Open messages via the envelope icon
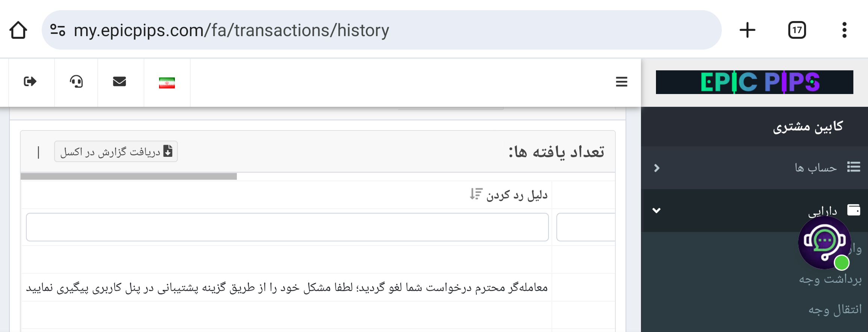The width and height of the screenshot is (868, 332). pos(120,82)
